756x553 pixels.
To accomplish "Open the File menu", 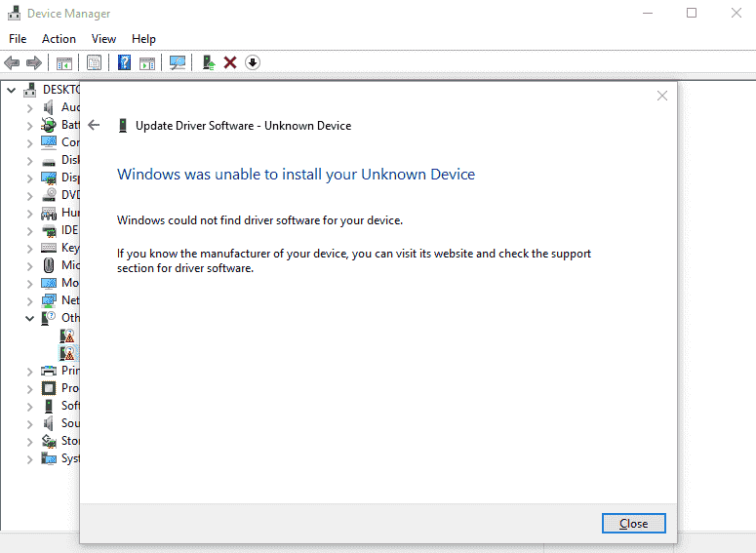I will 18,39.
